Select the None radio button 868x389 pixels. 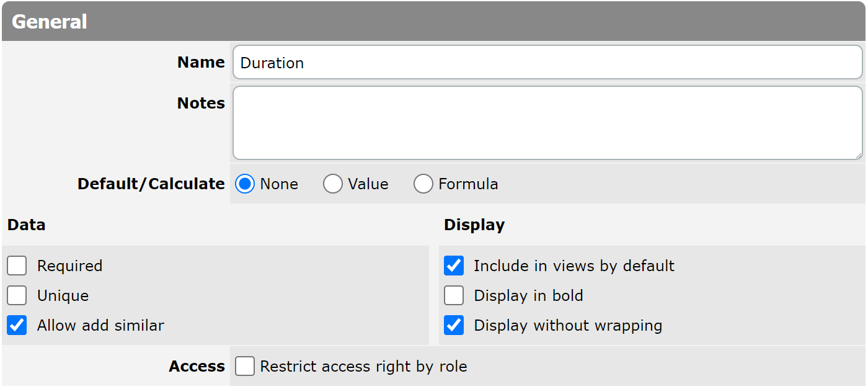tap(246, 184)
